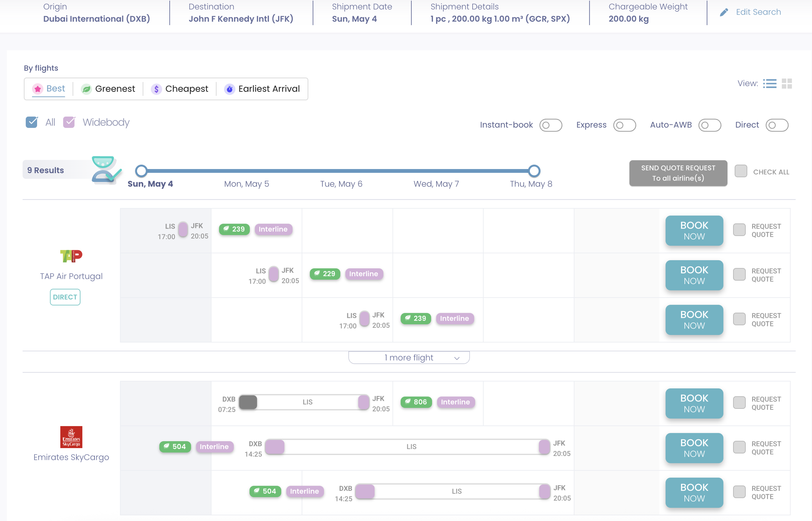Viewport: 812px width, 521px height.
Task: Book the first TAP flight now
Action: coord(694,231)
